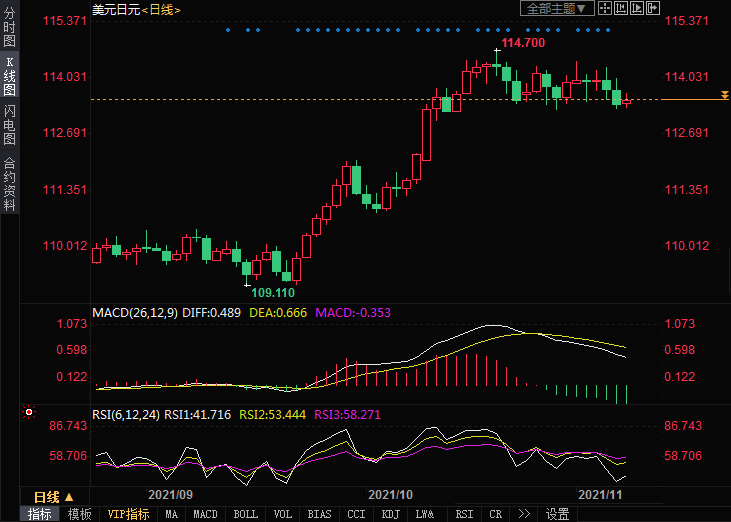731x522 pixels.
Task: Click the play/replay icon in top toolbar
Action: [x=638, y=8]
